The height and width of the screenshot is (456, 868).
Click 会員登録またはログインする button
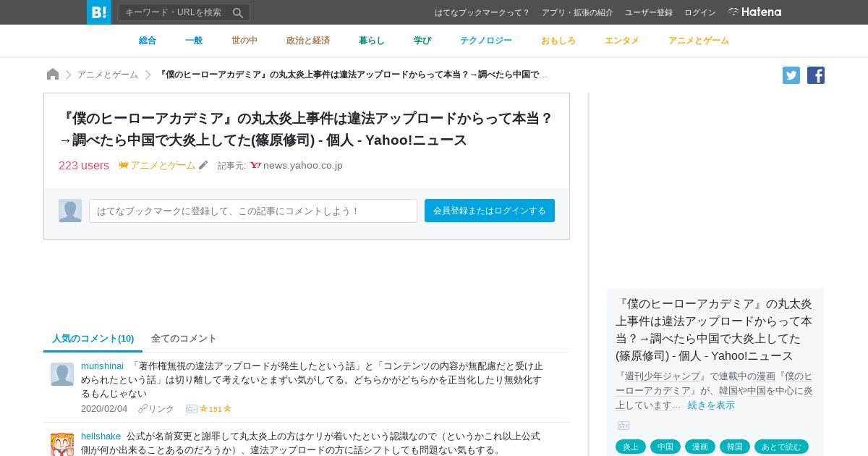pos(490,211)
